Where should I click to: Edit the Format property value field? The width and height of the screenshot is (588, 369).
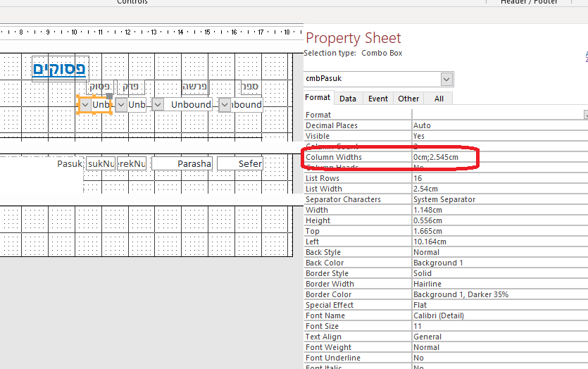pyautogui.click(x=499, y=115)
